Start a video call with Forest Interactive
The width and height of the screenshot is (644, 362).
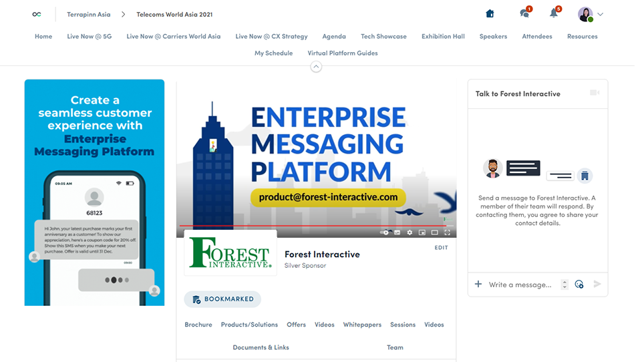[595, 93]
